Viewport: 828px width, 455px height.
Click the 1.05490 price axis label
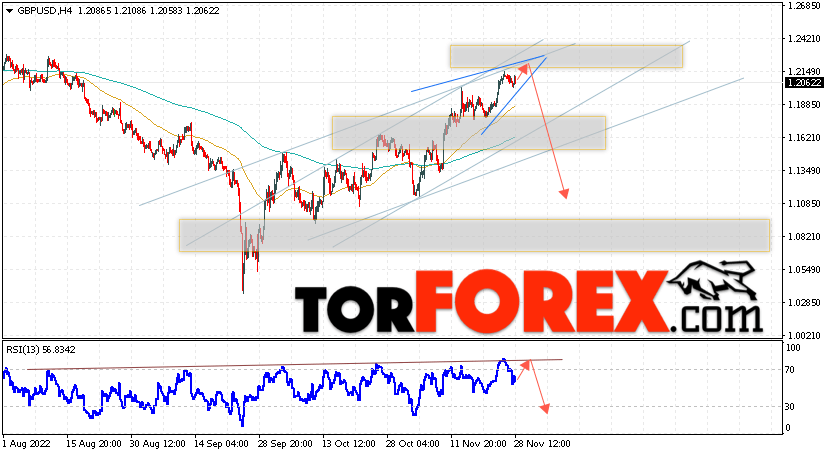[804, 270]
